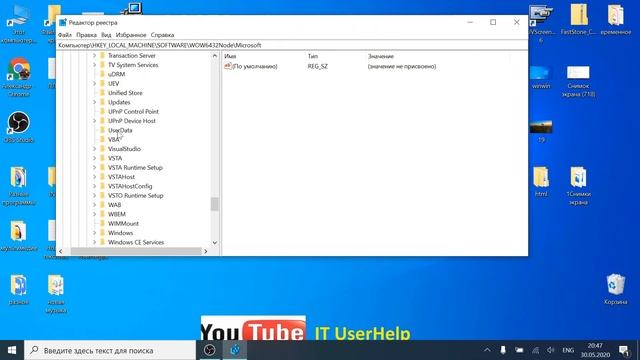Click the registry path address bar
Image resolution: width=640 pixels, height=360 pixels.
[292, 45]
